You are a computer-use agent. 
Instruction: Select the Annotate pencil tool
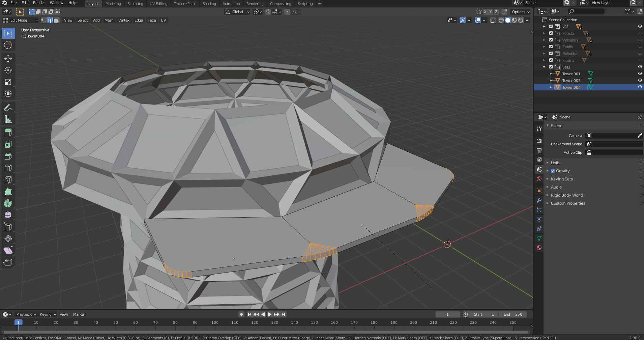8,108
